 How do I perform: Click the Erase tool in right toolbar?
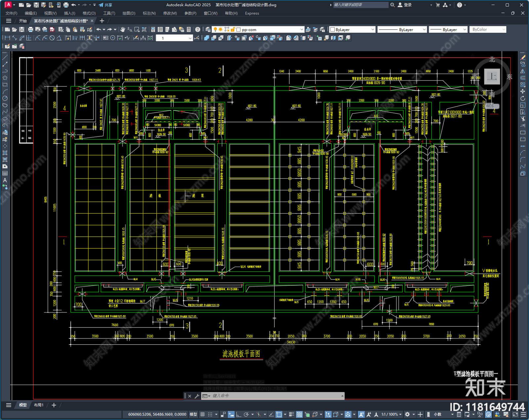523,57
